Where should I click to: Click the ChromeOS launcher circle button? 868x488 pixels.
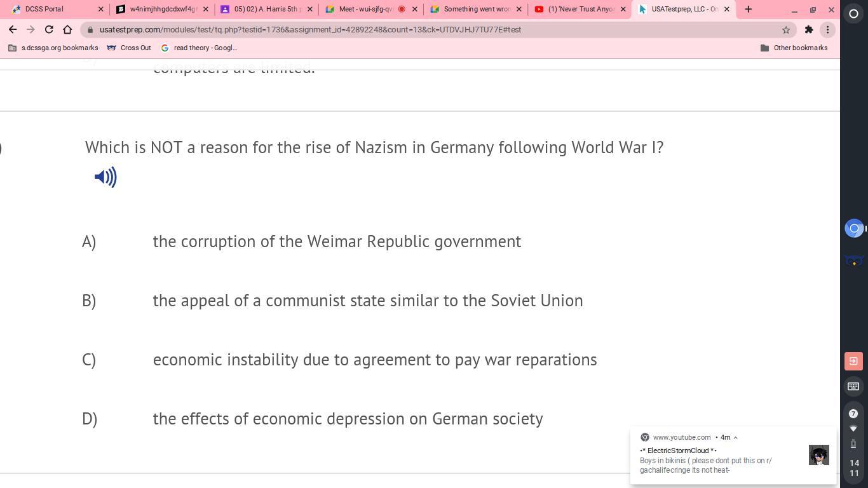854,13
